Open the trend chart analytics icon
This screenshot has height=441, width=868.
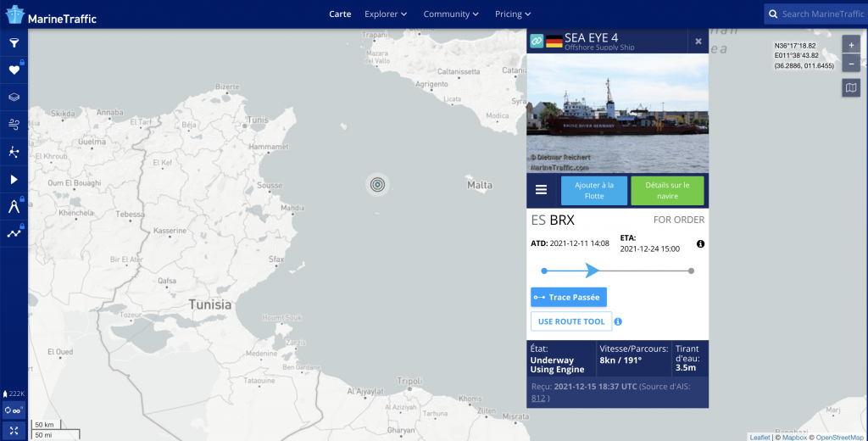pos(14,233)
